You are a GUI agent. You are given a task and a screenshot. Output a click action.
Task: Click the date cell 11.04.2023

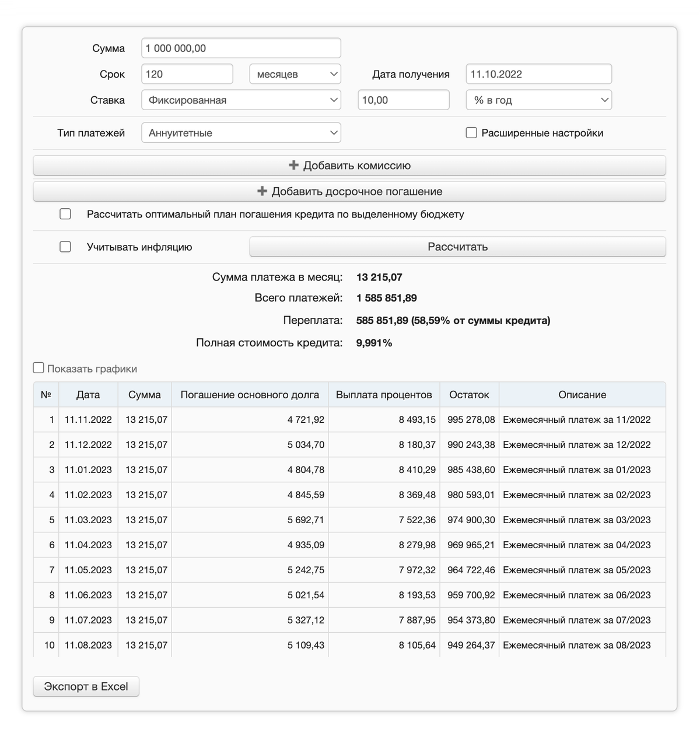(88, 545)
